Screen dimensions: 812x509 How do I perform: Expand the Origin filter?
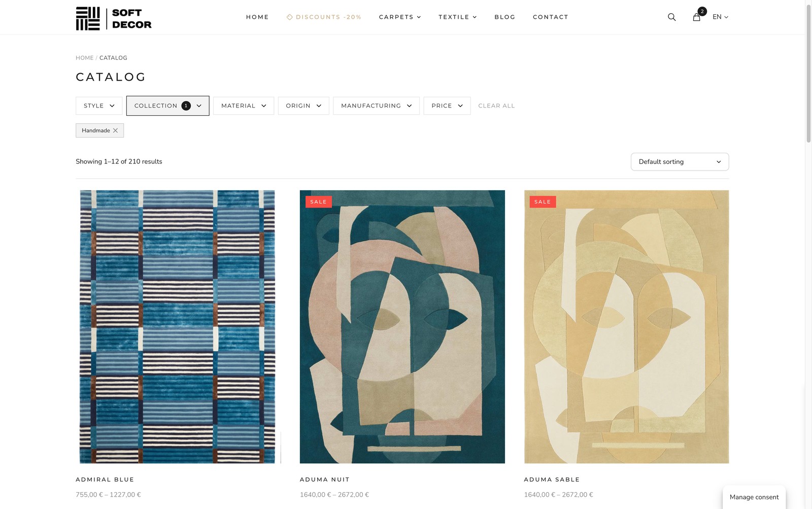click(x=303, y=106)
